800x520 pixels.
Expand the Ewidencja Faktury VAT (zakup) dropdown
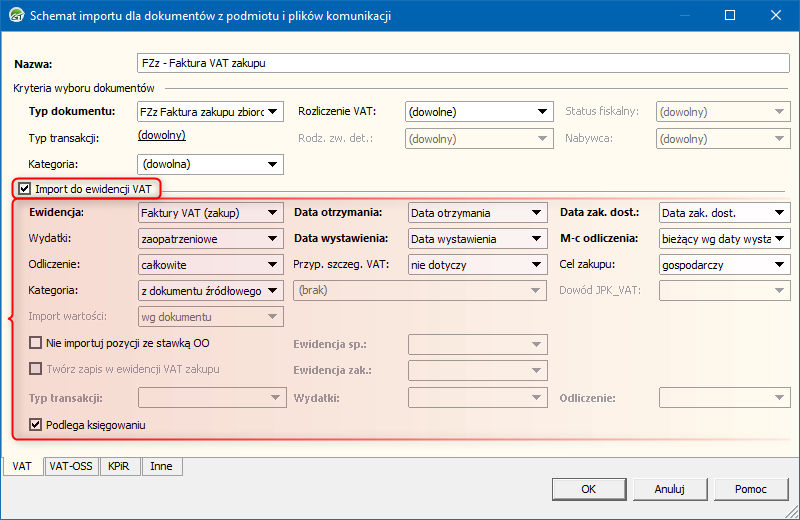pyautogui.click(x=211, y=213)
